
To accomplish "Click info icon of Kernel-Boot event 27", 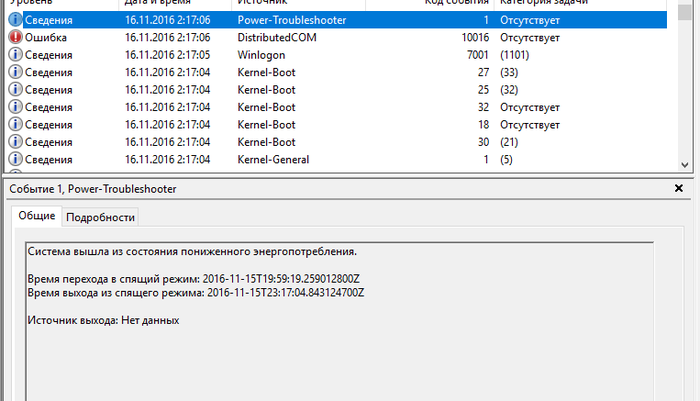I will pos(15,72).
